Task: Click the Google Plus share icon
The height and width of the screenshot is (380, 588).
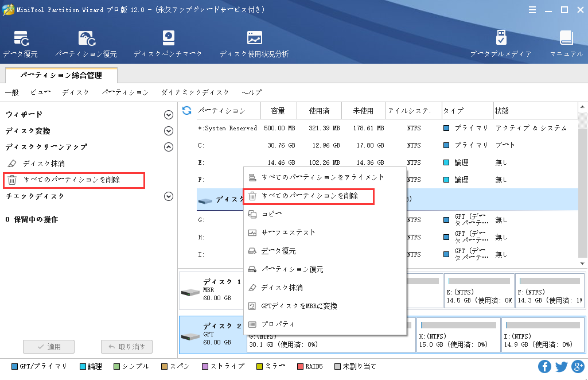Action: [578, 366]
